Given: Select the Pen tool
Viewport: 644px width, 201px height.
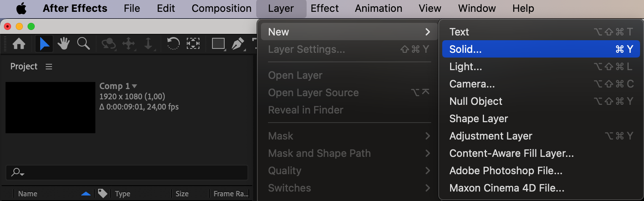Looking at the screenshot, I should pos(238,43).
